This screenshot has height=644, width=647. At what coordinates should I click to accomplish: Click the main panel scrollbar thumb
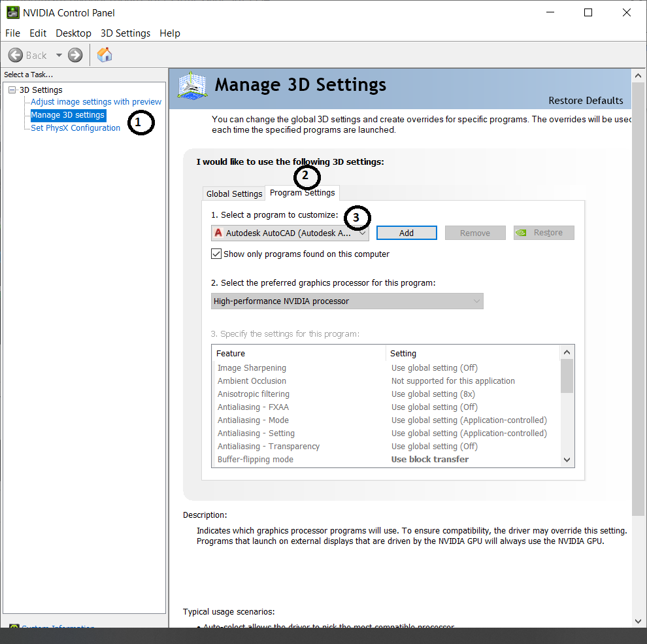pos(638,299)
